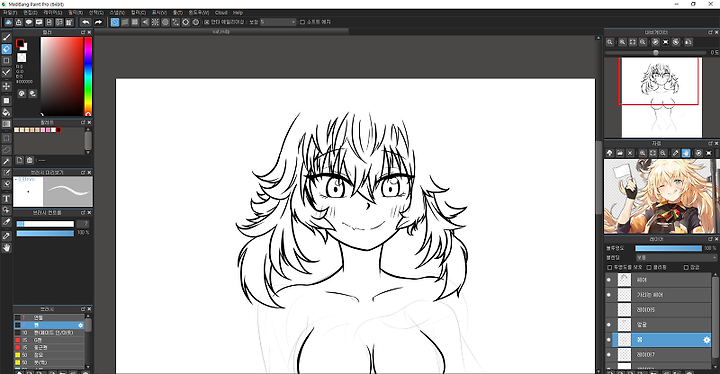The image size is (720, 374).
Task: Select the Gradient tool
Action: 6,124
